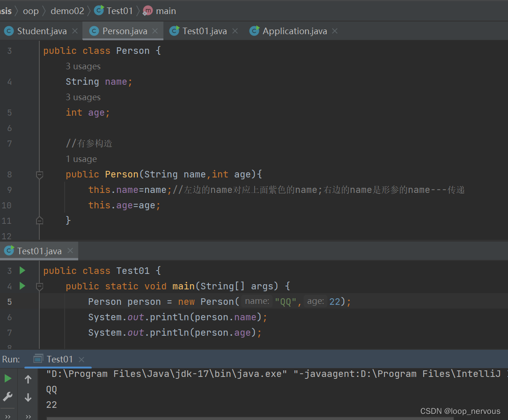Close the Student.java tab
Image resolution: width=508 pixels, height=420 pixels.
75,31
